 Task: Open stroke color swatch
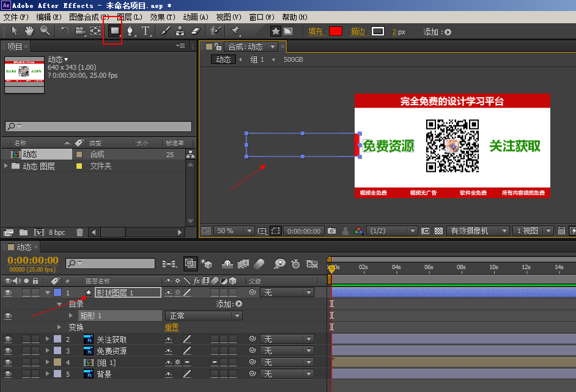tap(378, 32)
